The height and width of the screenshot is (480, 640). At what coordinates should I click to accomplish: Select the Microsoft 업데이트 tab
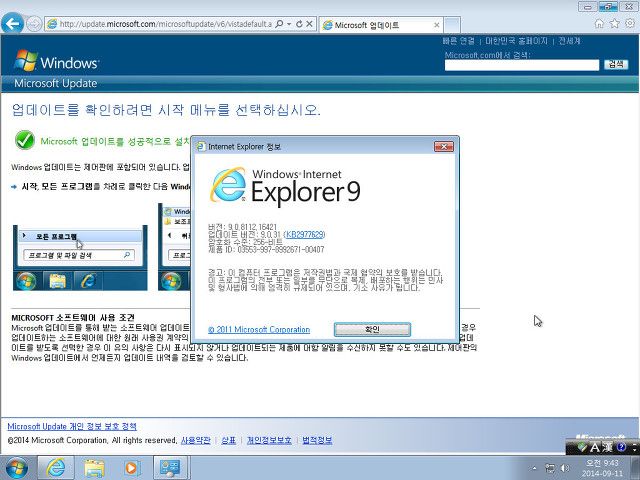(381, 25)
